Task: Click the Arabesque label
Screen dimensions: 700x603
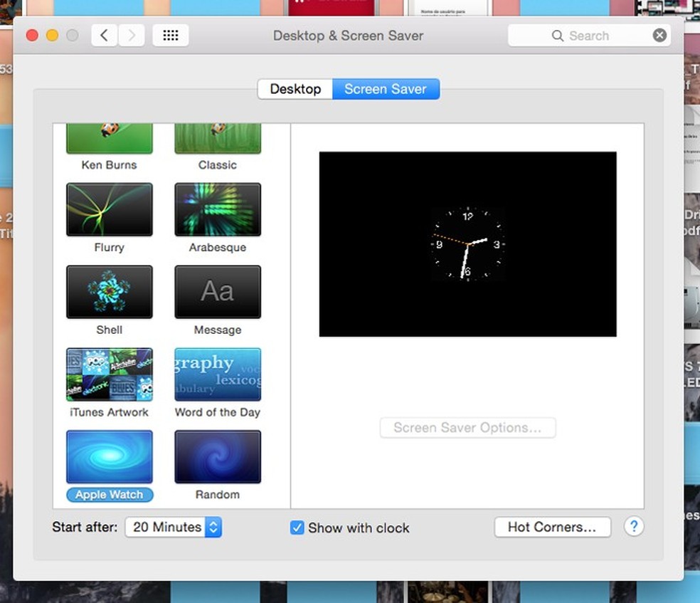Action: pos(218,248)
